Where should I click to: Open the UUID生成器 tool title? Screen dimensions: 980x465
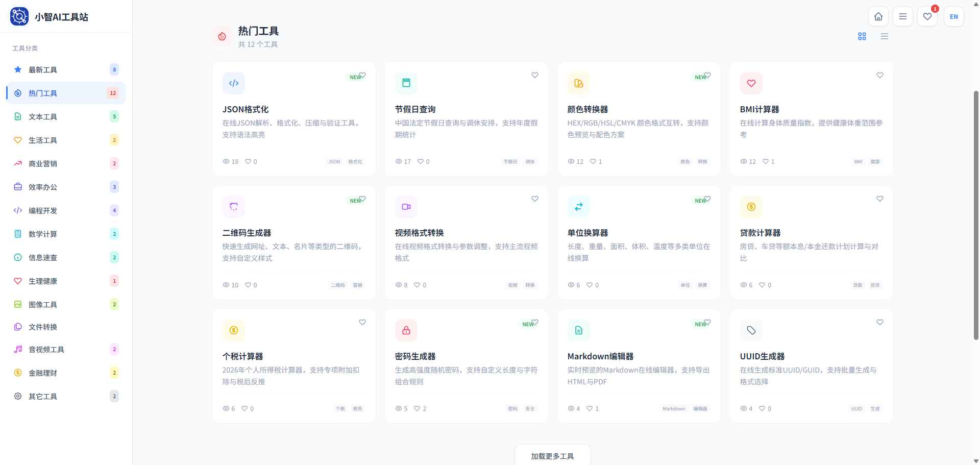click(x=763, y=356)
